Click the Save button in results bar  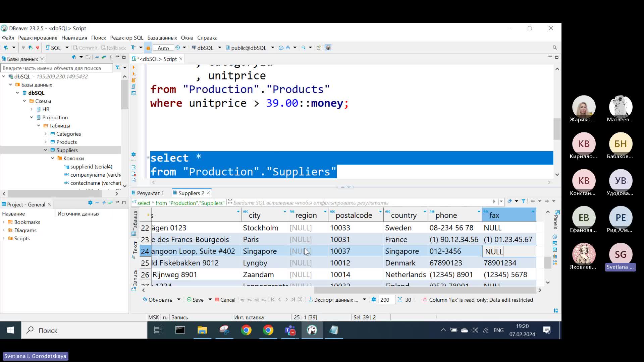pos(195,300)
